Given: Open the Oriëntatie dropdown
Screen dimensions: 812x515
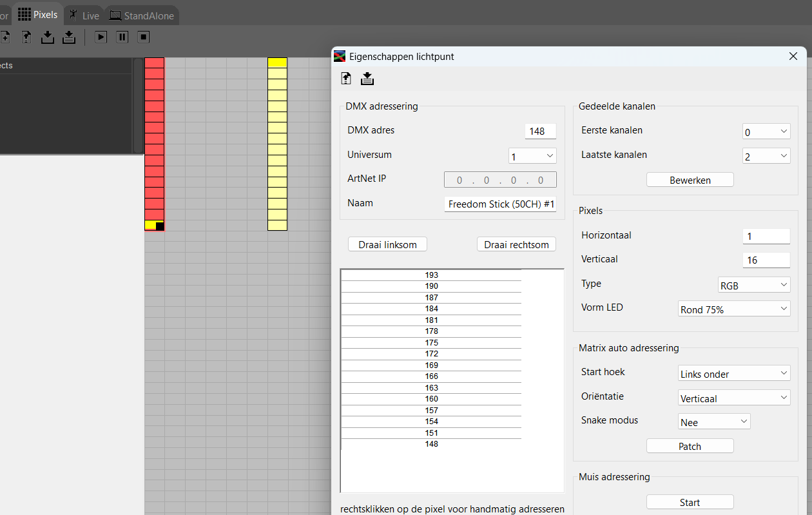Looking at the screenshot, I should (x=734, y=398).
